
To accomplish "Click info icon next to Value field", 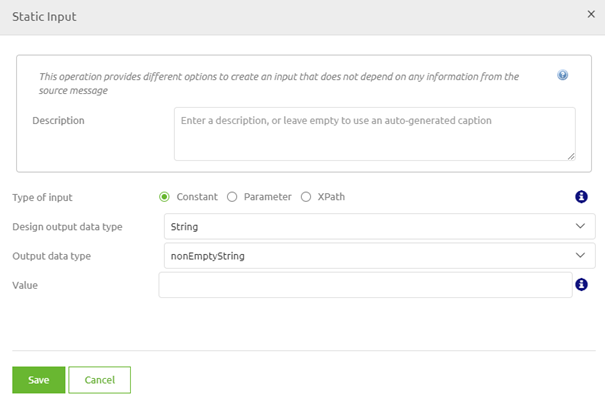I will 581,285.
